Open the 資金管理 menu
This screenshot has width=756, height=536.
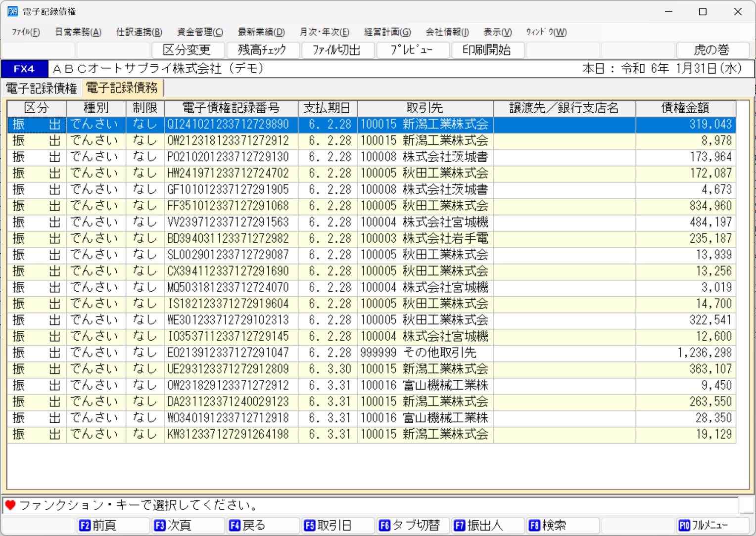[x=199, y=32]
